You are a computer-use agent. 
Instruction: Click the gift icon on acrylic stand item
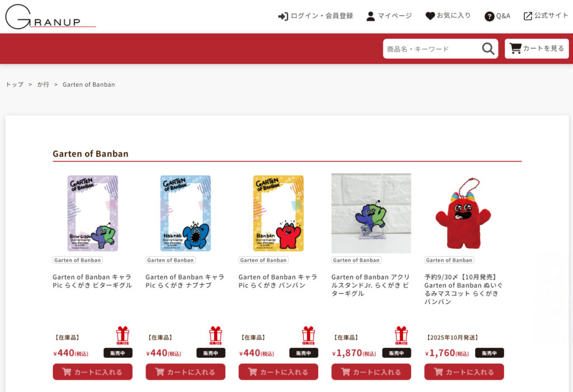(x=401, y=336)
